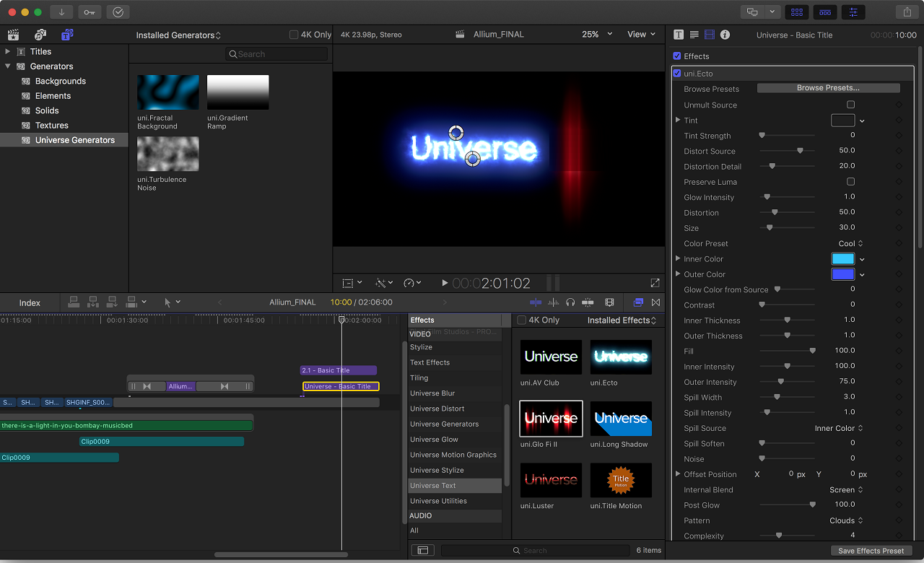Expand the Tint parameter
Viewport: 924px width, 563px height.
(x=678, y=120)
